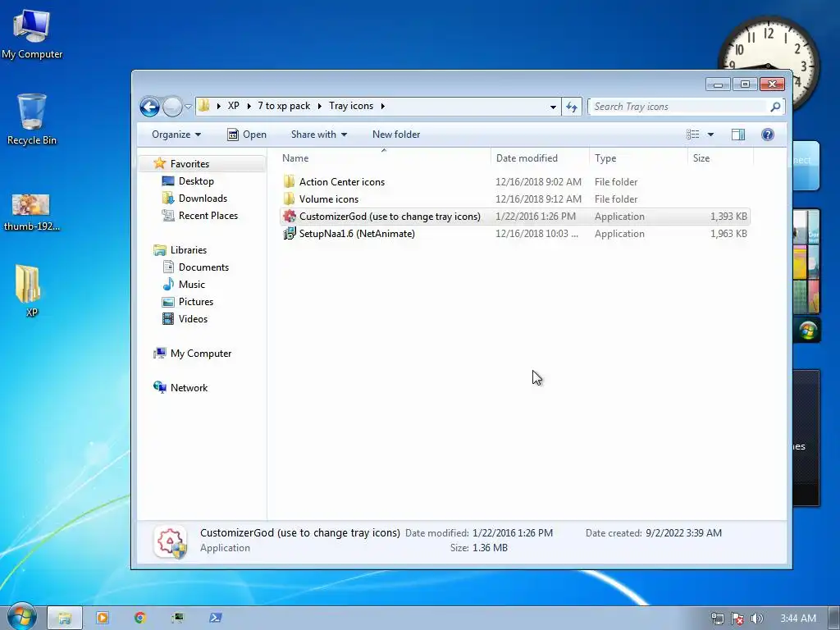840x630 pixels.
Task: Open the Organize dropdown menu
Action: [x=176, y=135]
